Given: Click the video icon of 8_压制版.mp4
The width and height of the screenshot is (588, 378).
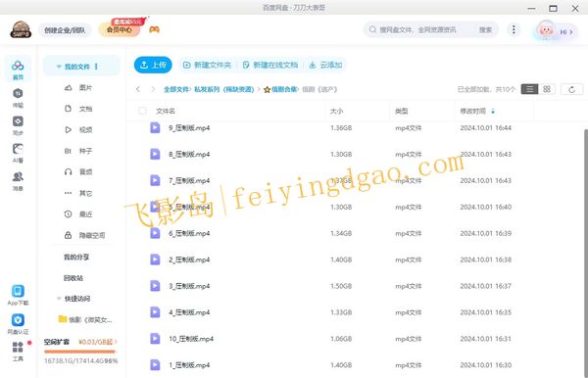Looking at the screenshot, I should [x=155, y=154].
